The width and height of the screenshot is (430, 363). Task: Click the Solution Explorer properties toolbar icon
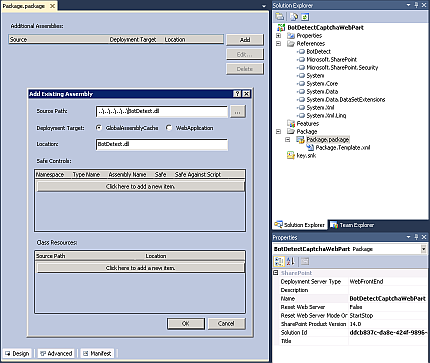[280, 17]
